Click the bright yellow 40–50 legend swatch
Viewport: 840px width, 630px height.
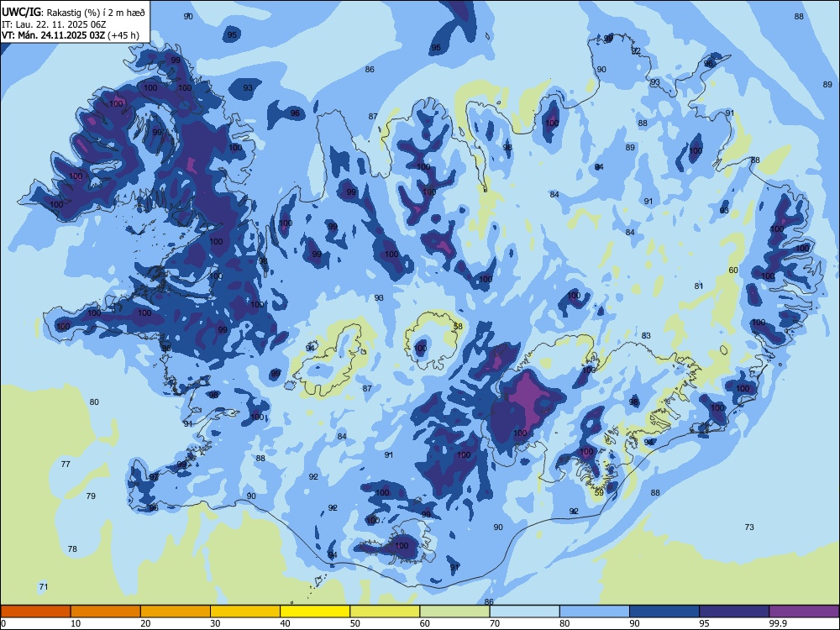(x=315, y=612)
